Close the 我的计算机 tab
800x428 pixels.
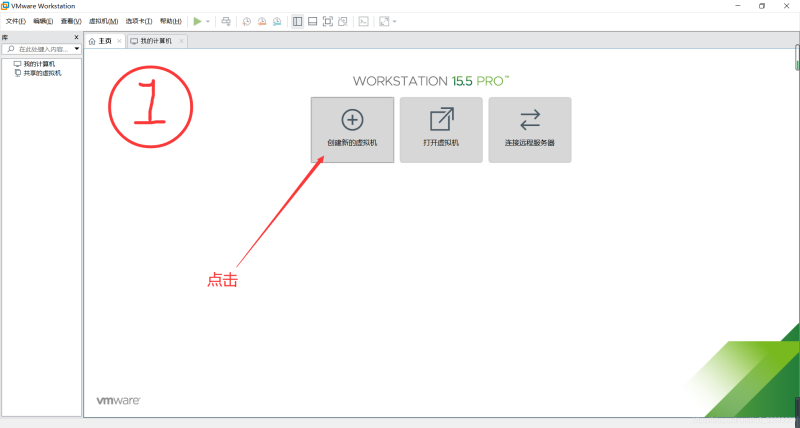coord(181,41)
